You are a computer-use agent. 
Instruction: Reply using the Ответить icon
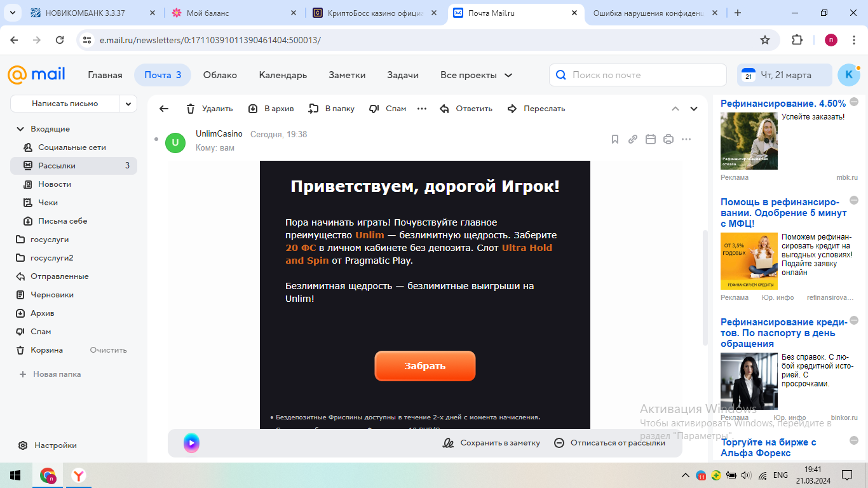466,109
